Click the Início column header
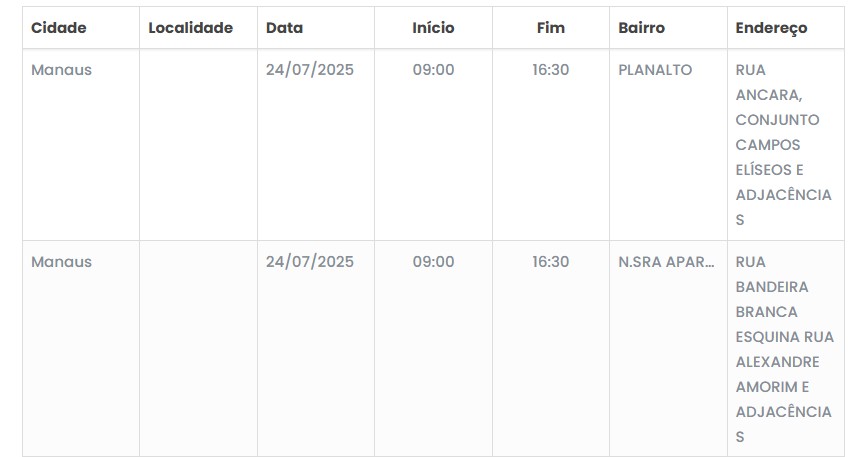Viewport: 863px width, 457px height. pos(433,28)
